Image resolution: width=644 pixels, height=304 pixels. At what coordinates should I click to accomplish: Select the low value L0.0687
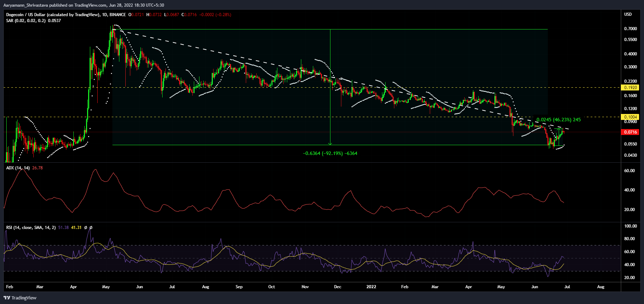click(172, 15)
